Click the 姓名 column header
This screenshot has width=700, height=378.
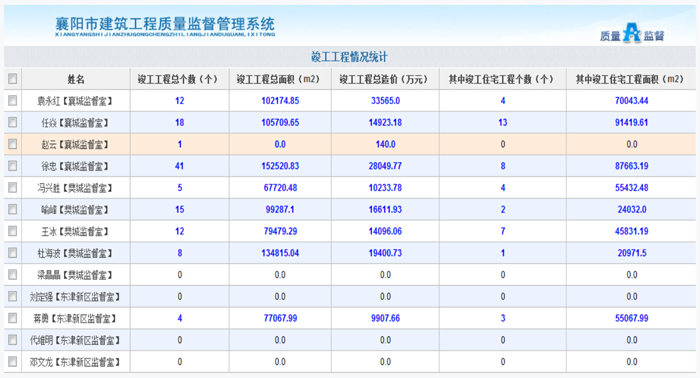point(76,79)
